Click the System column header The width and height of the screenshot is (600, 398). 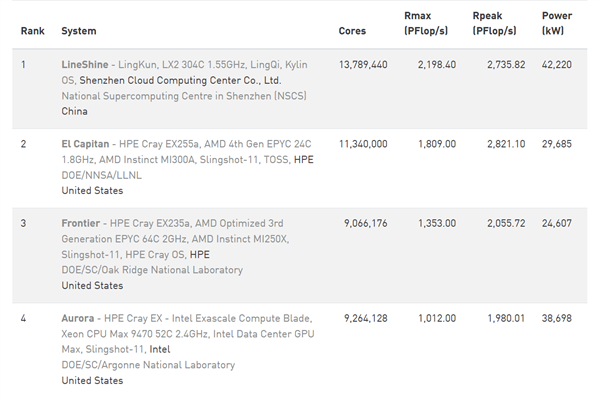79,31
